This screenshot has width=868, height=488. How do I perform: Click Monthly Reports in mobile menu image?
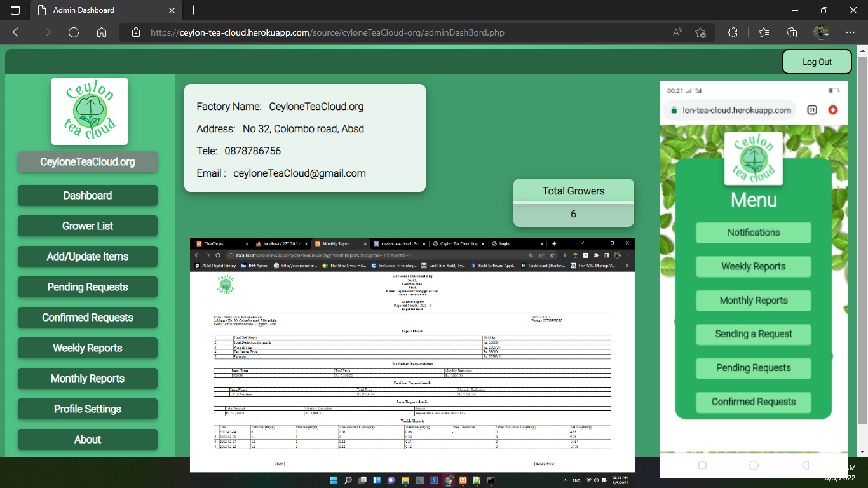754,301
